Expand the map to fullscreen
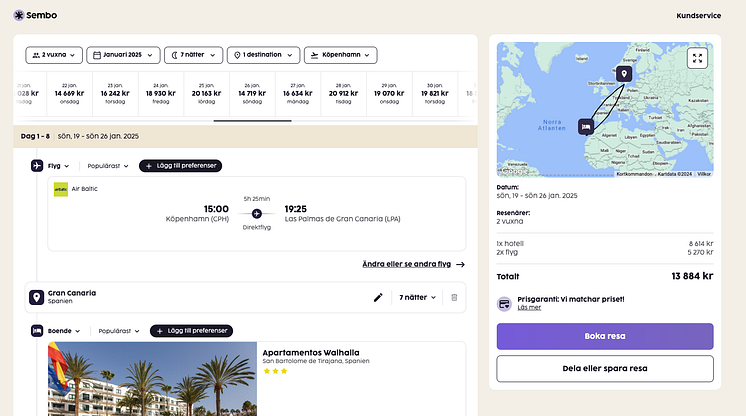Screen dimensions: 746x416 (x=697, y=58)
